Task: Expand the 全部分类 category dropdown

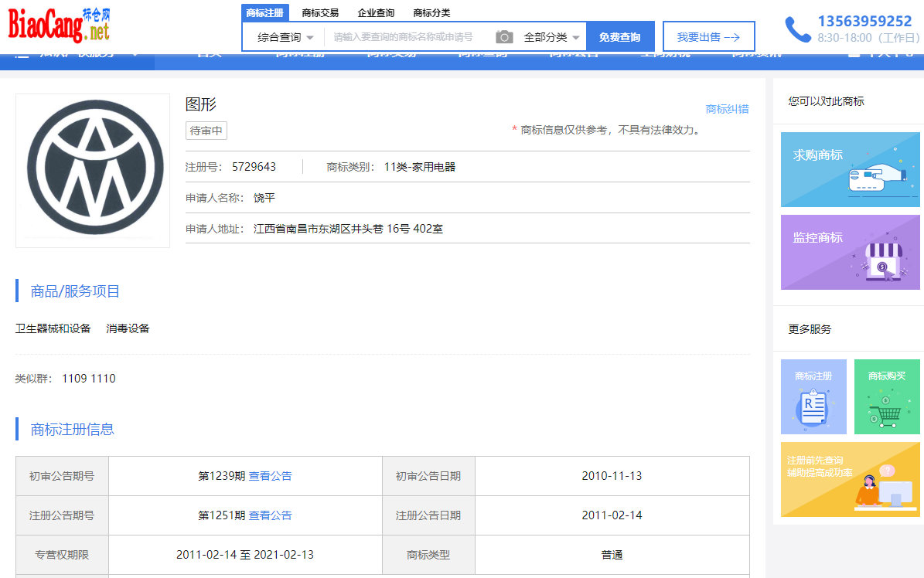Action: point(551,37)
